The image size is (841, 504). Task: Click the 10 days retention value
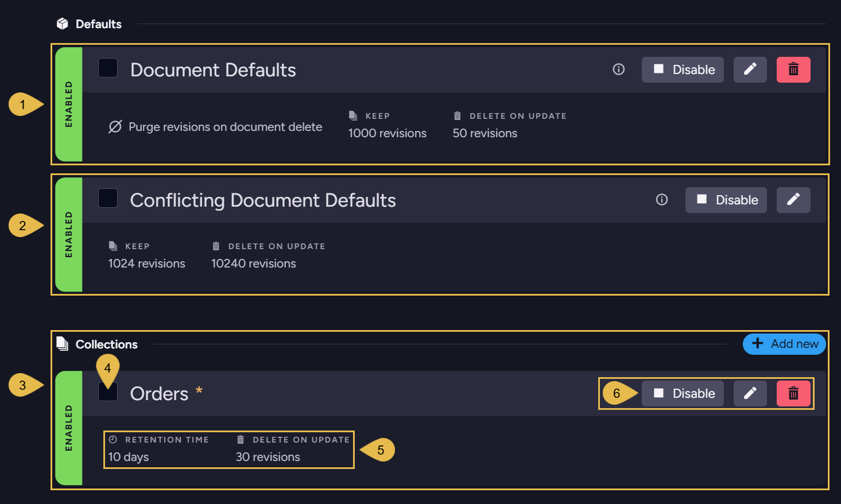click(x=129, y=457)
